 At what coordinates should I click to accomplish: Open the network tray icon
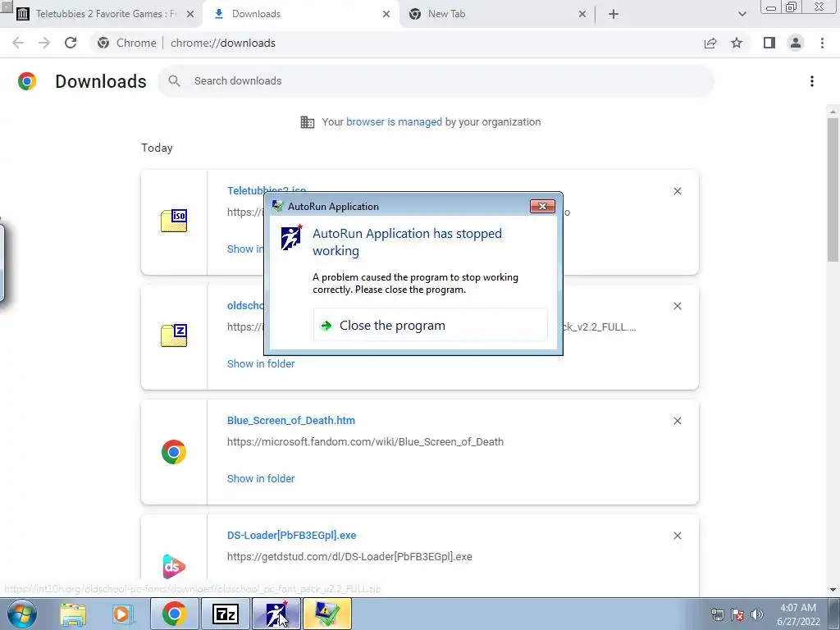coord(717,614)
